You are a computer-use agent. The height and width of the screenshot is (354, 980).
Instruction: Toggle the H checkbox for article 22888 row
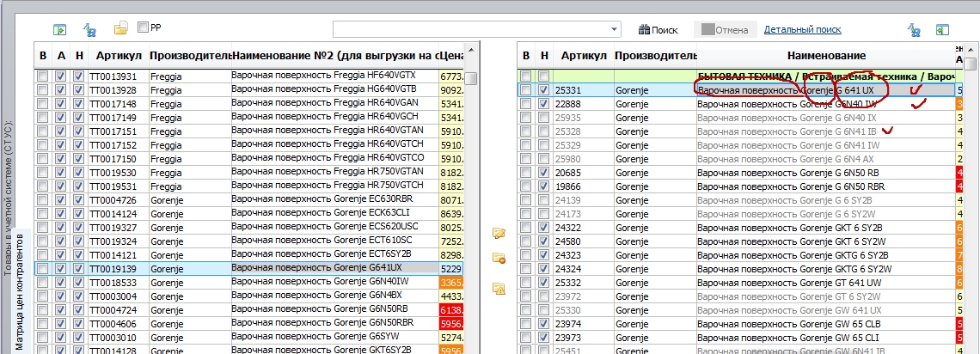click(544, 104)
